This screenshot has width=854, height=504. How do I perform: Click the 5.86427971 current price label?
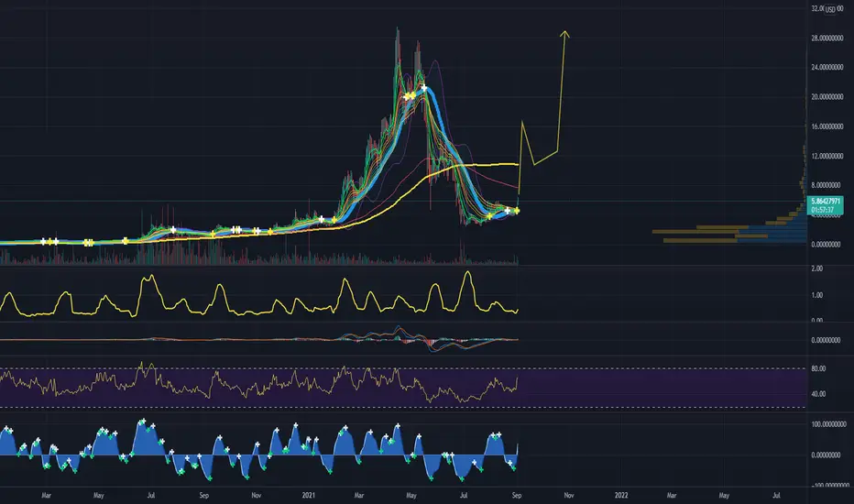(826, 201)
